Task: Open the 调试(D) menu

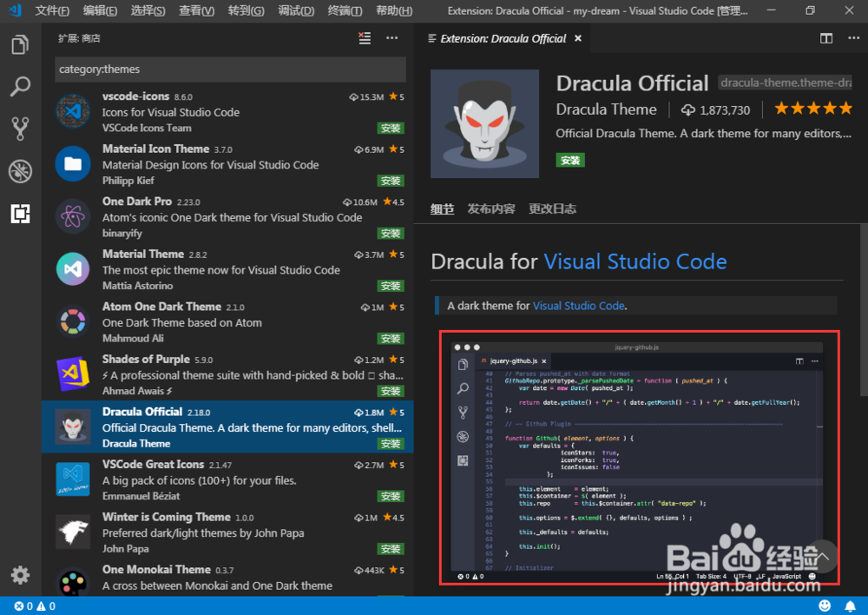Action: pos(296,10)
